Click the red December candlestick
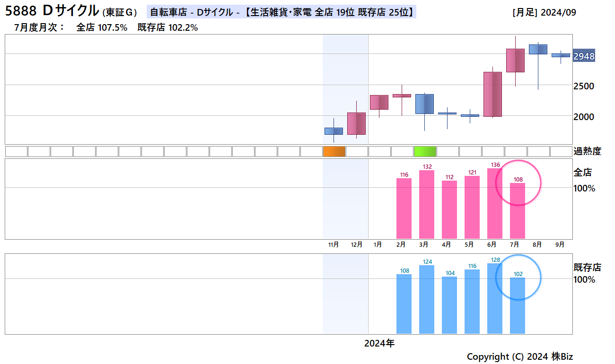Screen dimensions: 615x364 coord(356,123)
